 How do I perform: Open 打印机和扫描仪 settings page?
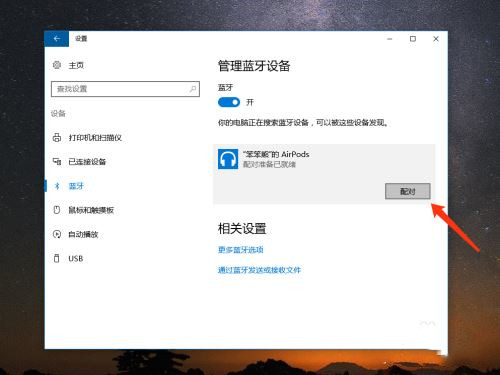pyautogui.click(x=95, y=138)
